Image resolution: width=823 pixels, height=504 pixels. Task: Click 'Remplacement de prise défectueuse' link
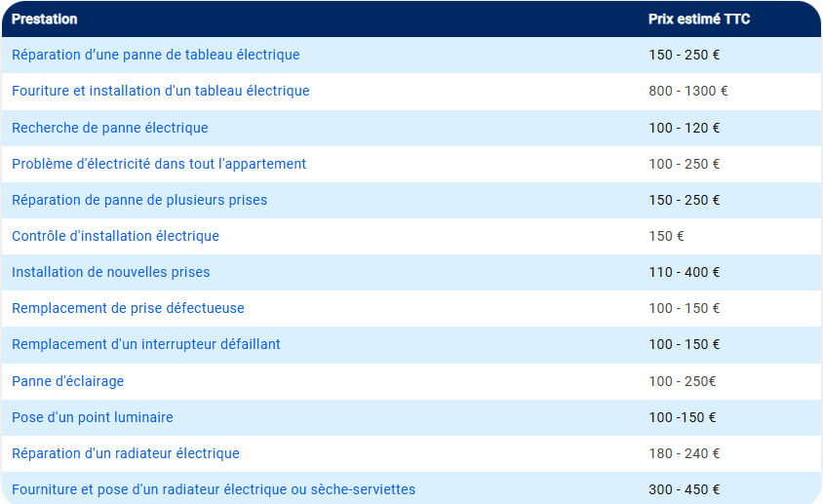(128, 308)
